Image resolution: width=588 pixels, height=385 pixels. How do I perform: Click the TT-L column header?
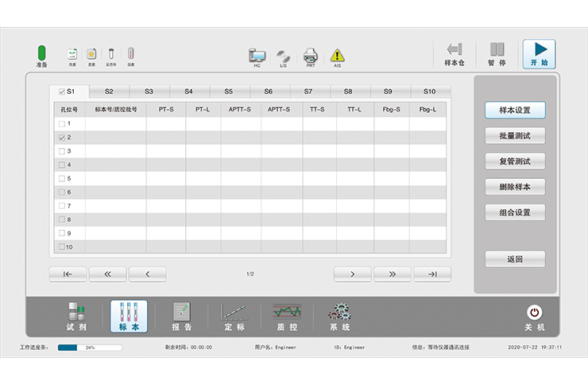point(354,110)
